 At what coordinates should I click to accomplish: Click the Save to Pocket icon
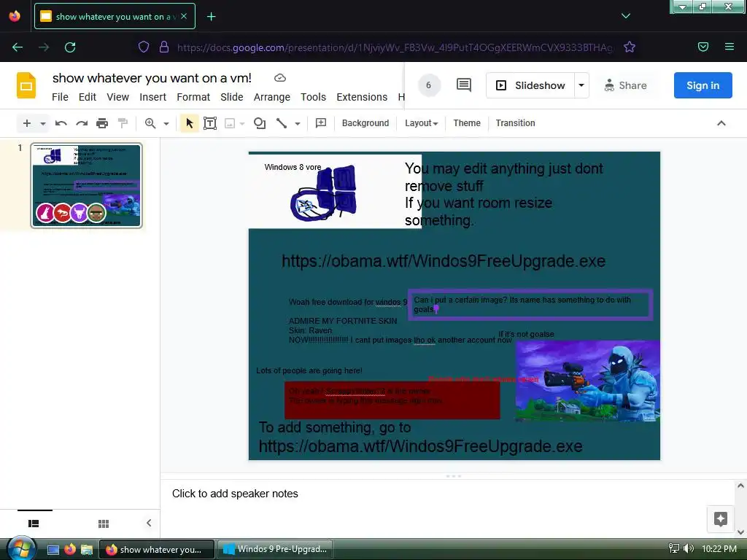coord(703,47)
